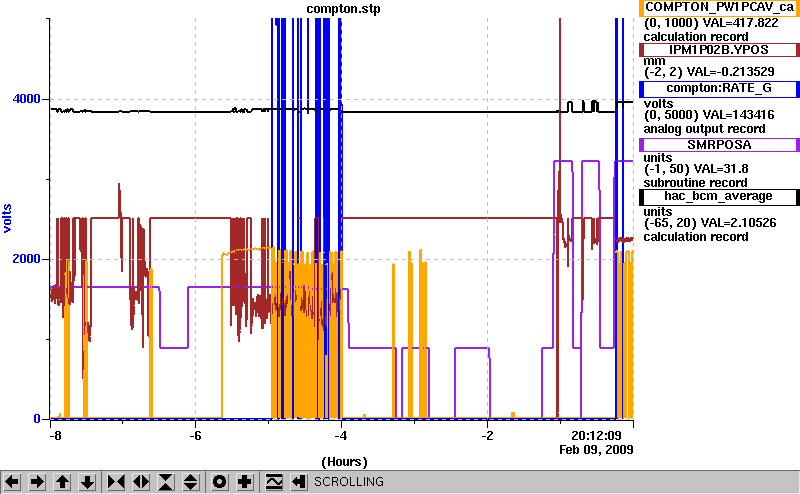Image resolution: width=800 pixels, height=494 pixels.
Task: Click the return-to-scrolling arrow button
Action: 299,482
